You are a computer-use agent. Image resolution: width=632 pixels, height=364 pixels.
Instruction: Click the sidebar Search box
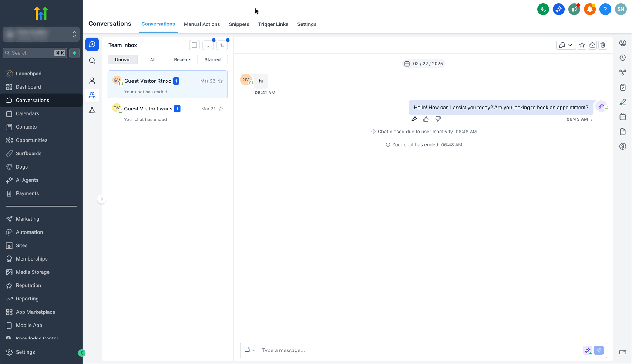35,53
